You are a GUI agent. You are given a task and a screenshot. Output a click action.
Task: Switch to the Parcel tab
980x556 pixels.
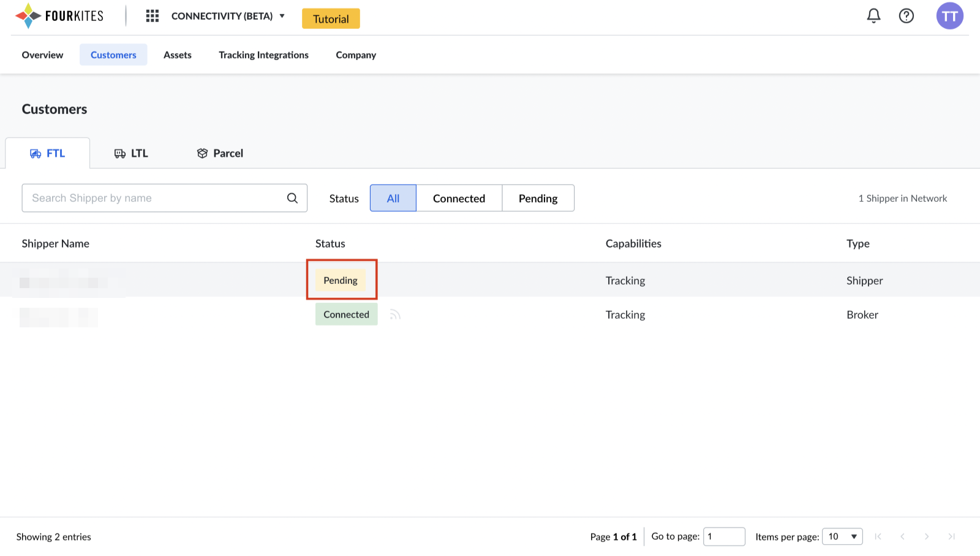pos(220,153)
